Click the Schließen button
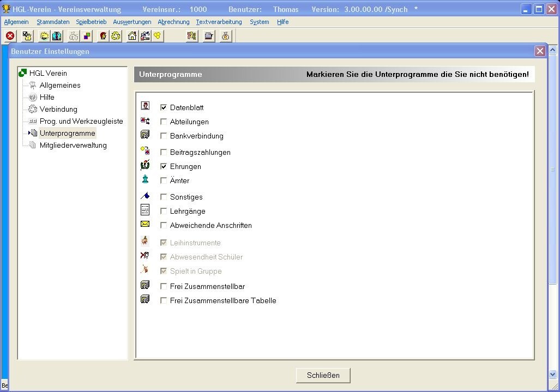The height and width of the screenshot is (392, 560). pyautogui.click(x=322, y=375)
